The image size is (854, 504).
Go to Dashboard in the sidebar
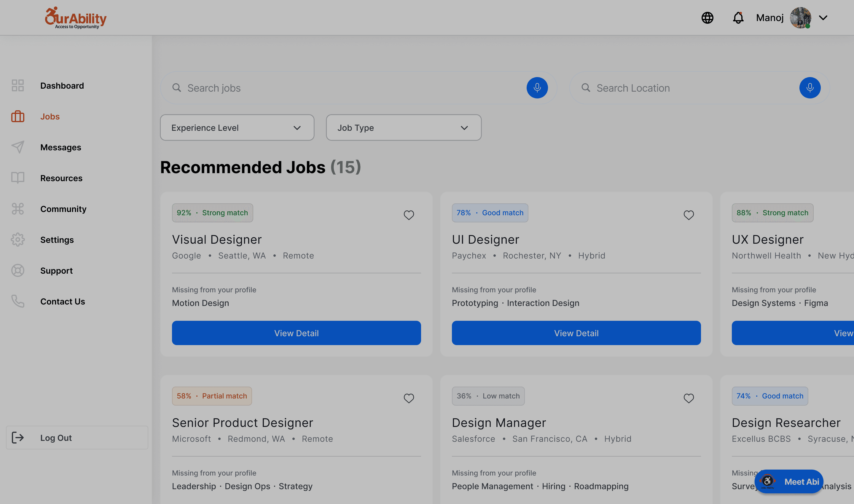[62, 86]
